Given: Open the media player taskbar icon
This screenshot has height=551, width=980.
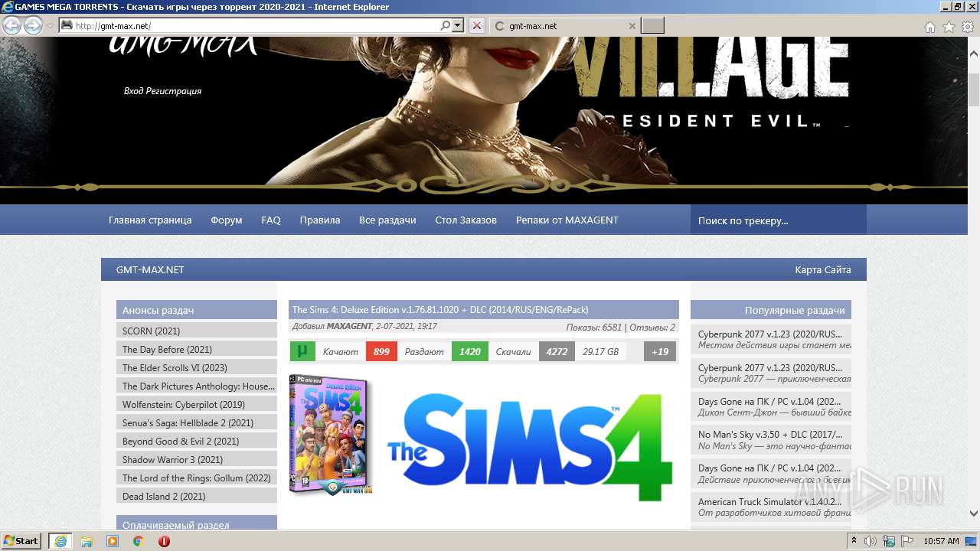Looking at the screenshot, I should (x=113, y=541).
